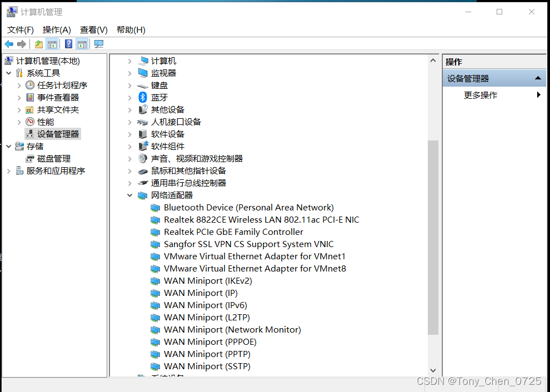Click the clock icon for 任务计划程序
Viewport: 550px width, 392px height.
[x=30, y=85]
